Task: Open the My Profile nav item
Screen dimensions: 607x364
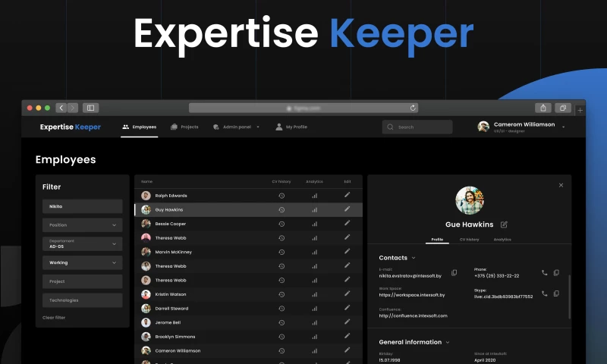Action: pos(291,127)
